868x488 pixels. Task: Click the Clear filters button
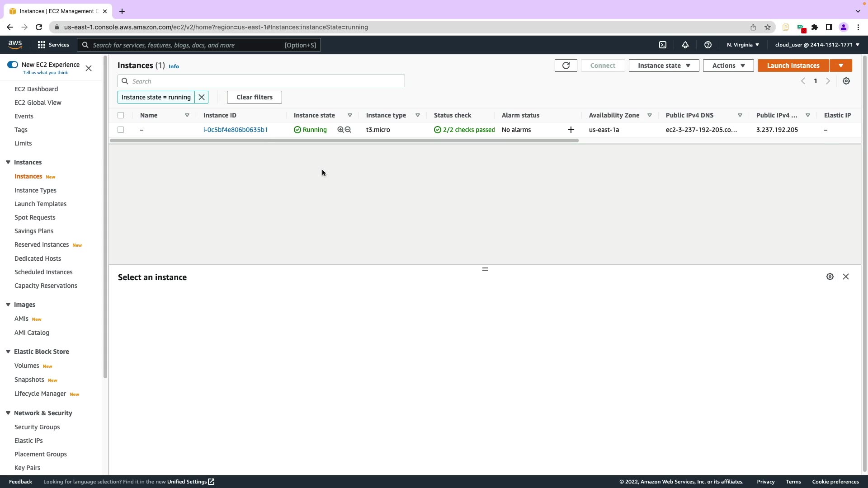(x=254, y=97)
